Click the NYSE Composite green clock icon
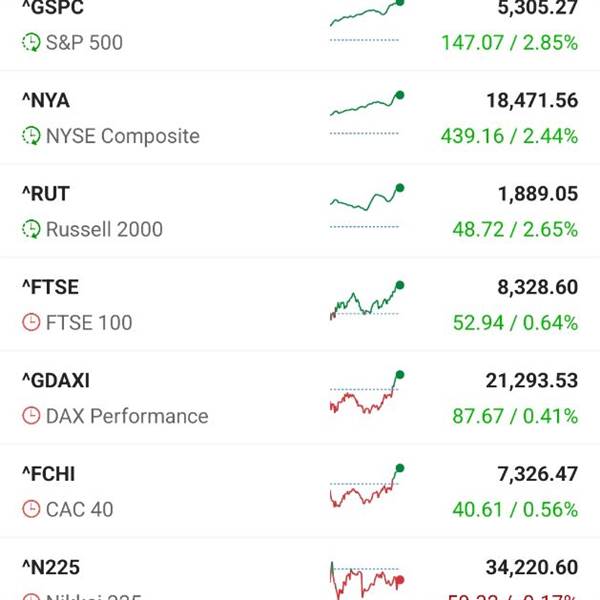This screenshot has height=600, width=600. click(x=31, y=136)
